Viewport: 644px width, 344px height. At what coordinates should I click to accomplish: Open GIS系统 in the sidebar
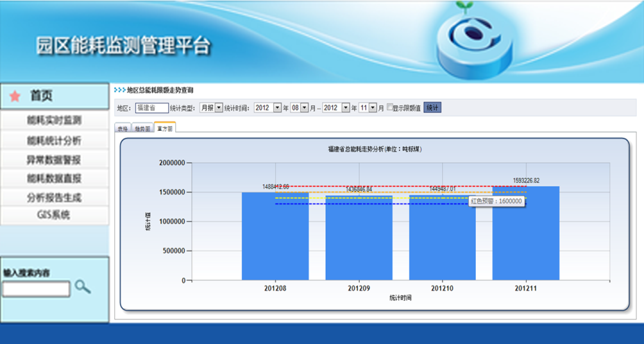click(x=55, y=216)
